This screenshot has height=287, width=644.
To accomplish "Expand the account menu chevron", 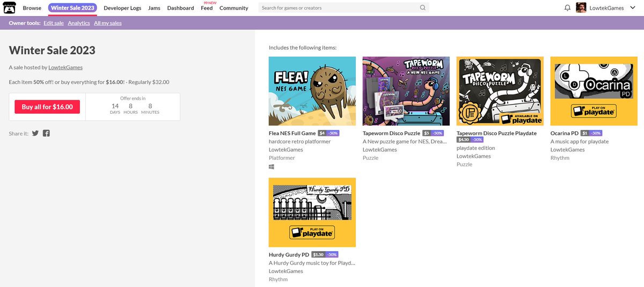I will click(632, 8).
